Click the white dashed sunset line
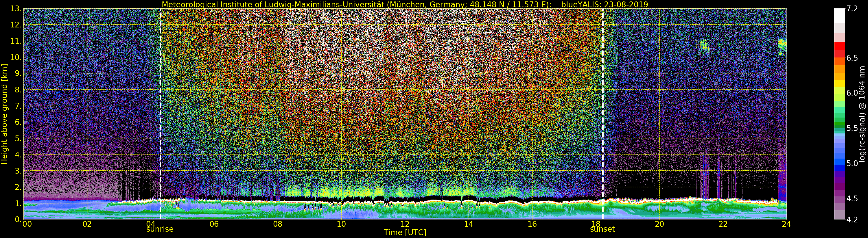The width and height of the screenshot is (868, 238). (603, 114)
